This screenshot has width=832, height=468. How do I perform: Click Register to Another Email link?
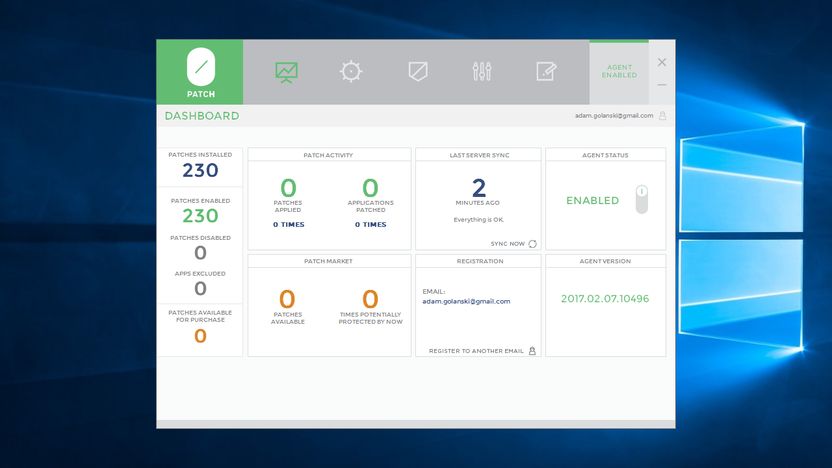476,351
